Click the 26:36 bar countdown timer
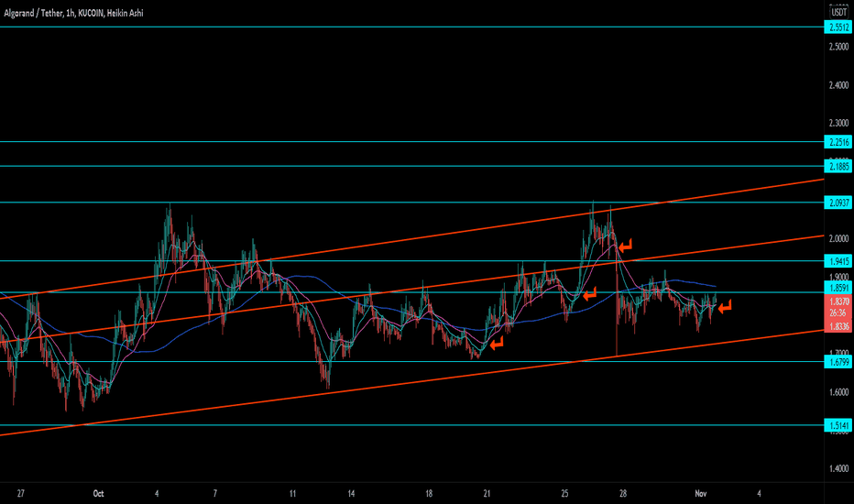854x504 pixels. point(838,313)
